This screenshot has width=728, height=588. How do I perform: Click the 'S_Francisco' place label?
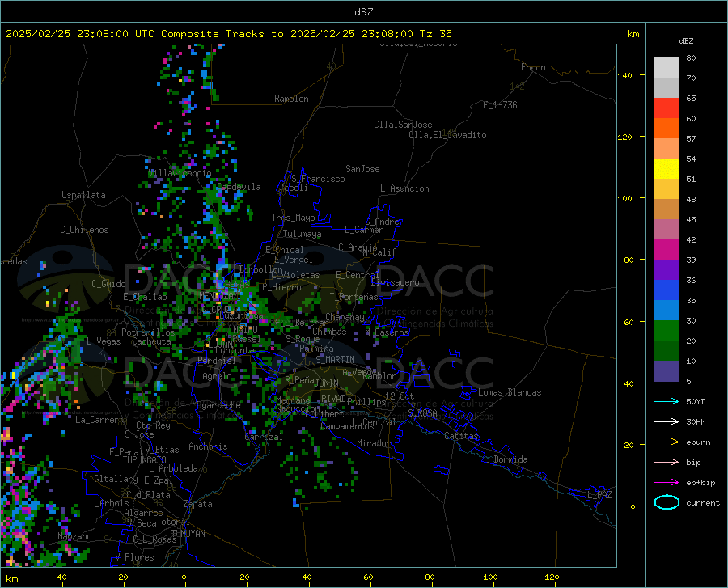pos(318,179)
